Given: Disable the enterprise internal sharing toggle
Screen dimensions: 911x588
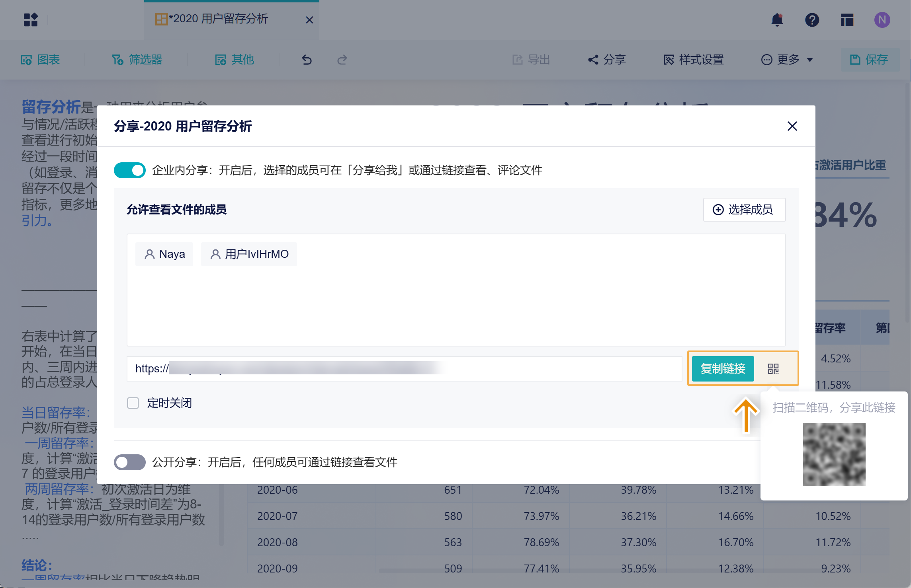Looking at the screenshot, I should click(x=130, y=170).
